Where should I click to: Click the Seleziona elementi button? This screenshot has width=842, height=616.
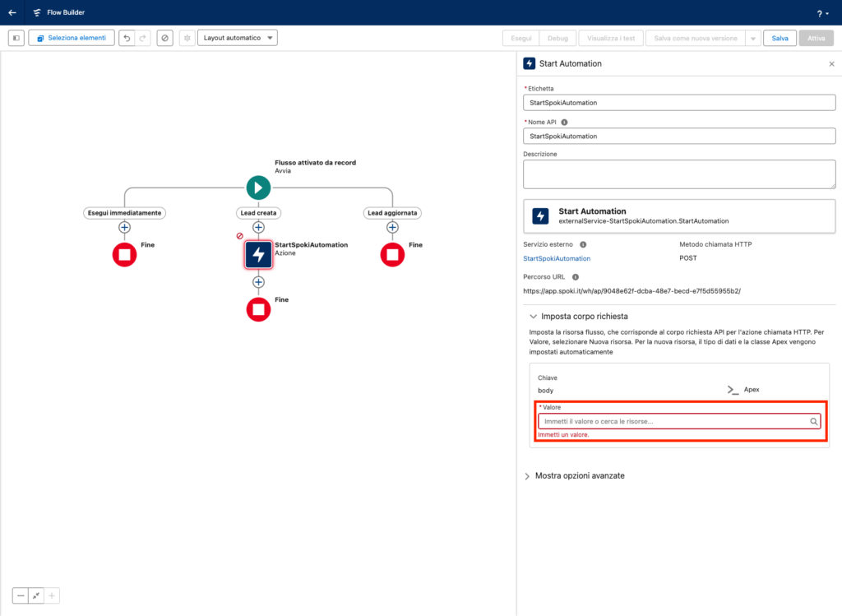71,38
